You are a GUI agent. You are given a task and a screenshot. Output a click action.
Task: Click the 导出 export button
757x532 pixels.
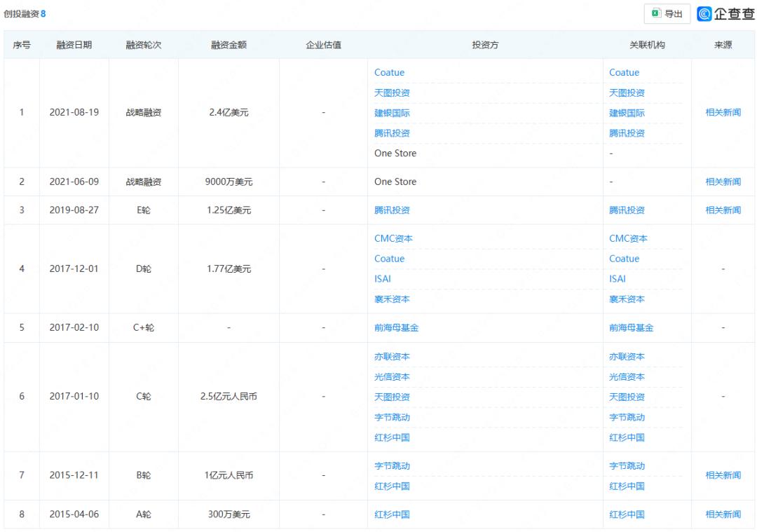(667, 14)
